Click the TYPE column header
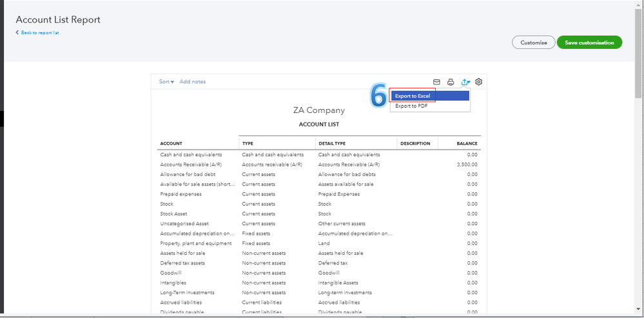The width and height of the screenshot is (644, 318). pyautogui.click(x=248, y=143)
